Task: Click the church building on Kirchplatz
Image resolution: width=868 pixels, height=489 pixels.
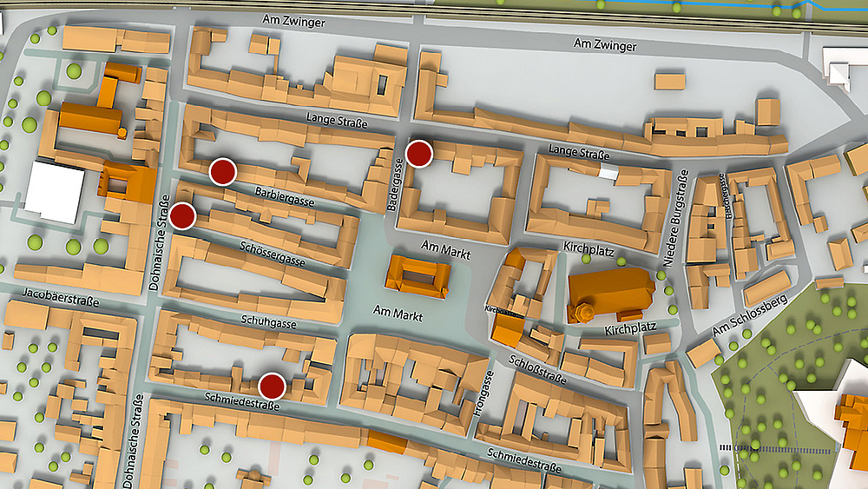Action: tap(612, 294)
